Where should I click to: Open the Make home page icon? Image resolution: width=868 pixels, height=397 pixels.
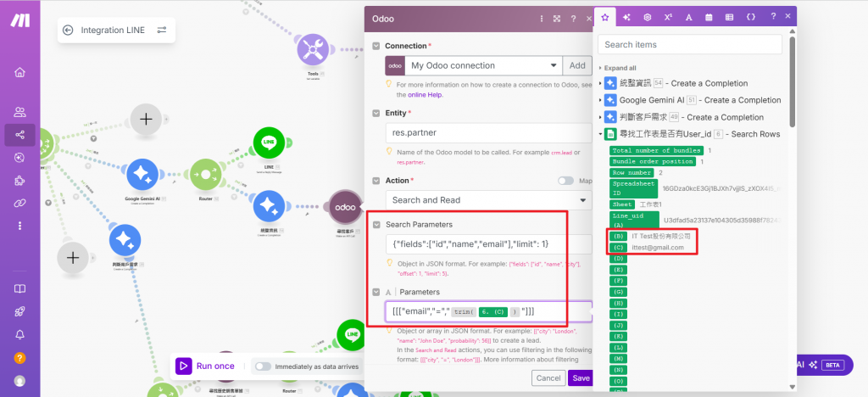(x=20, y=73)
